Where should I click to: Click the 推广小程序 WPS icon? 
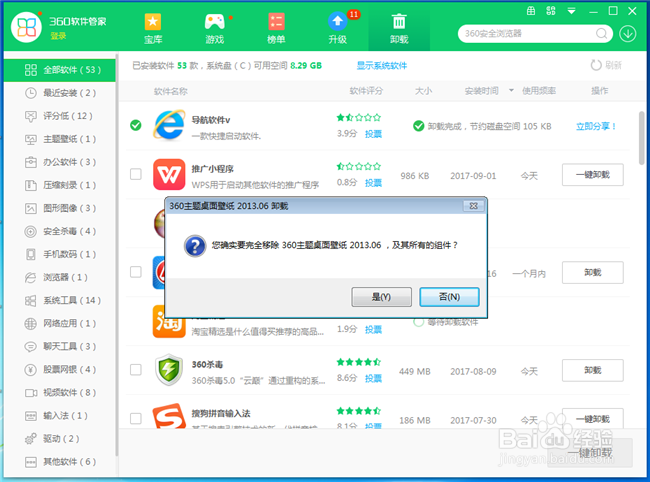pyautogui.click(x=169, y=174)
